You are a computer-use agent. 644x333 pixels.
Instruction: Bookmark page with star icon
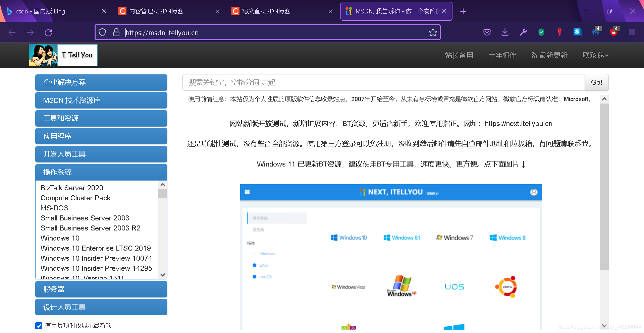433,32
